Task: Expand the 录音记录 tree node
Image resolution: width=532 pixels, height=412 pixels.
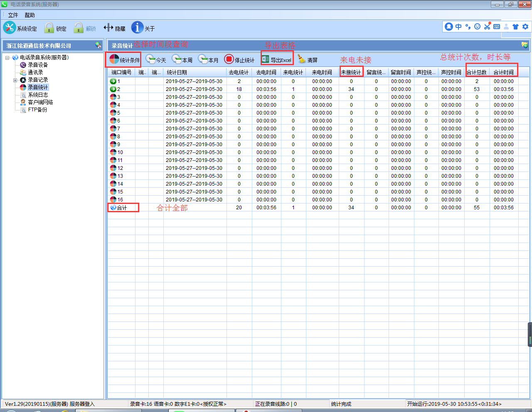Action: (x=15, y=80)
